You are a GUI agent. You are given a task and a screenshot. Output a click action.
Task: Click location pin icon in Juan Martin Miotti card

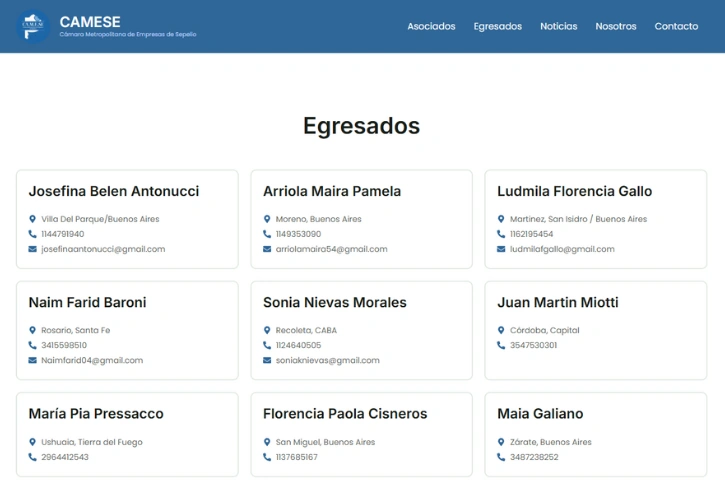[501, 330]
